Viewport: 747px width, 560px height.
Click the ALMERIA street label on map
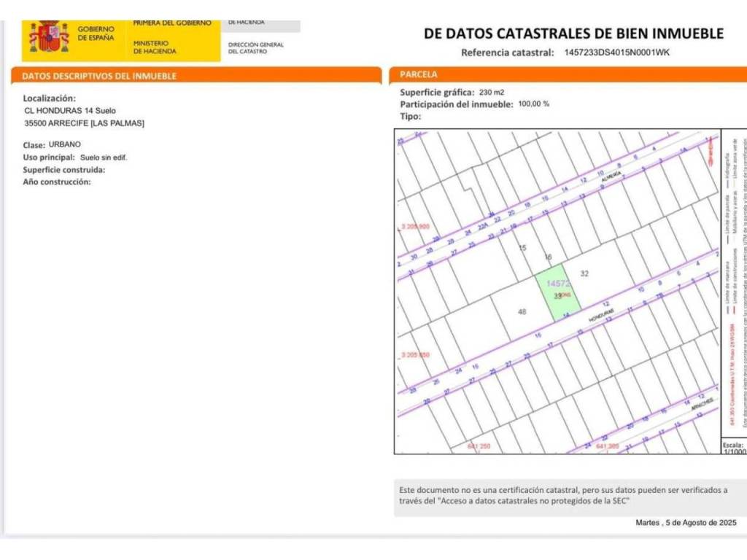611,178
